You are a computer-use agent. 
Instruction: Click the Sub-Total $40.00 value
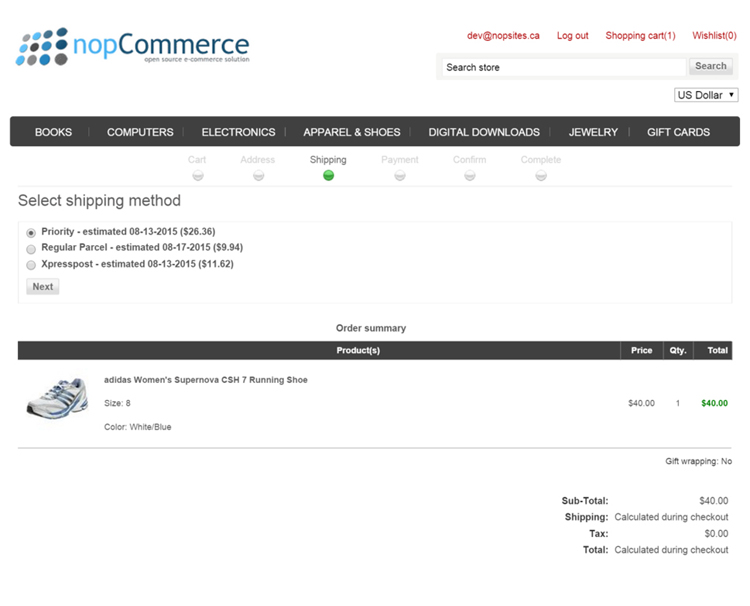pos(714,501)
